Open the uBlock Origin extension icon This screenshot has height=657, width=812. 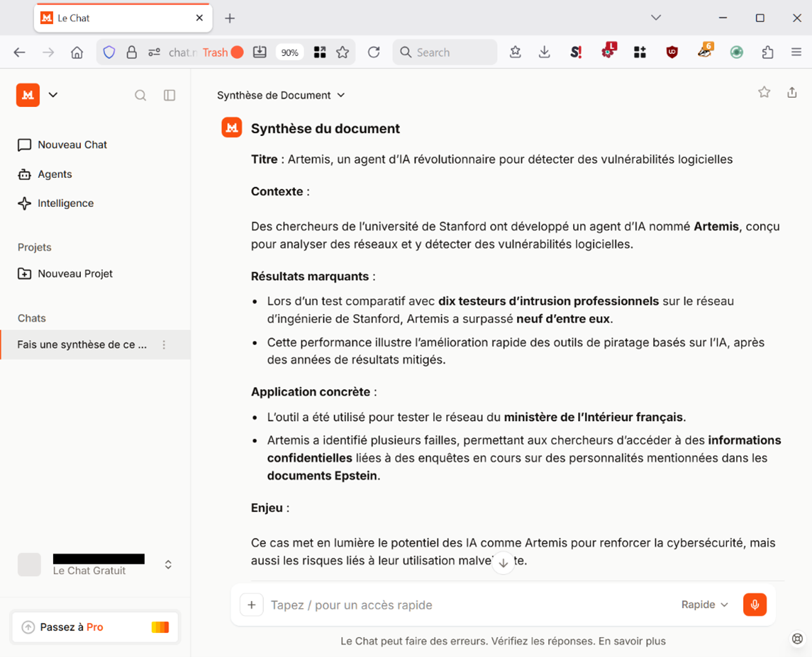672,52
